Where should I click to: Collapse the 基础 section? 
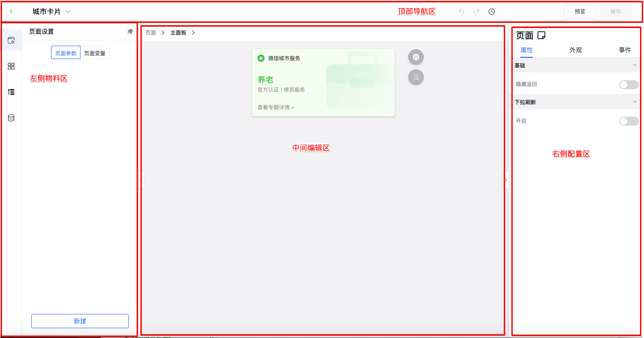pyautogui.click(x=634, y=65)
